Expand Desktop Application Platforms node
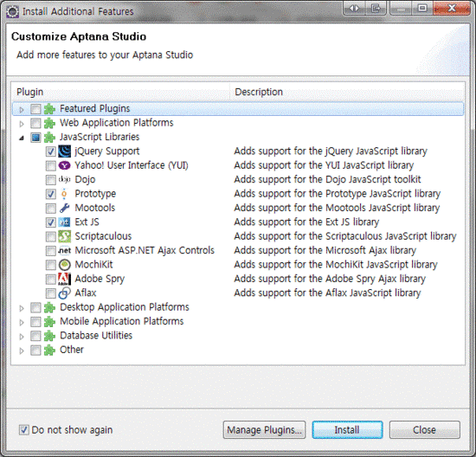476x457 pixels. [22, 308]
